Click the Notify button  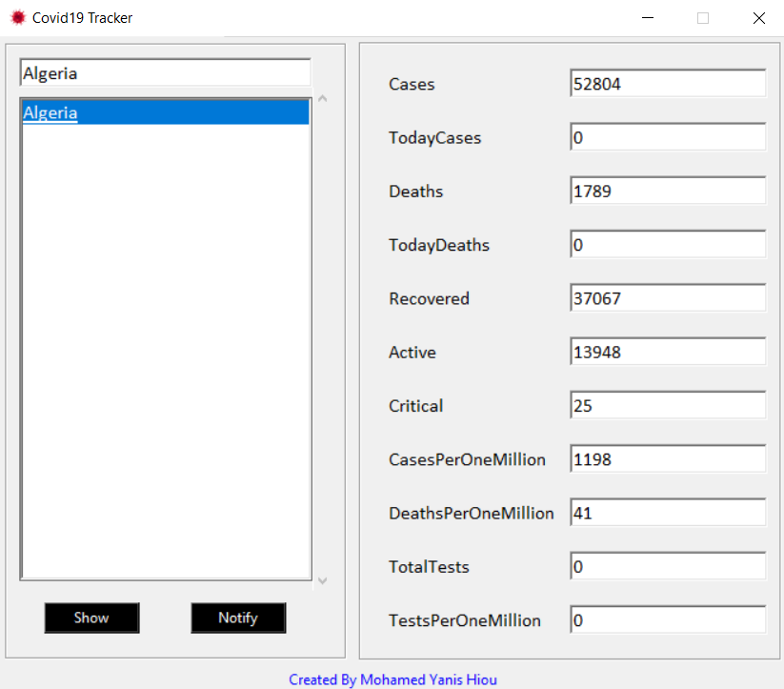[x=238, y=618]
